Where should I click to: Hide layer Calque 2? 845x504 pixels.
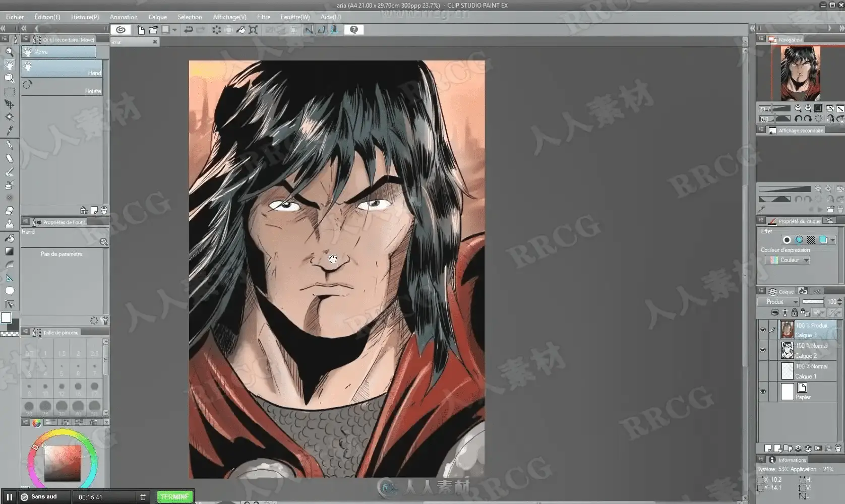coord(763,350)
